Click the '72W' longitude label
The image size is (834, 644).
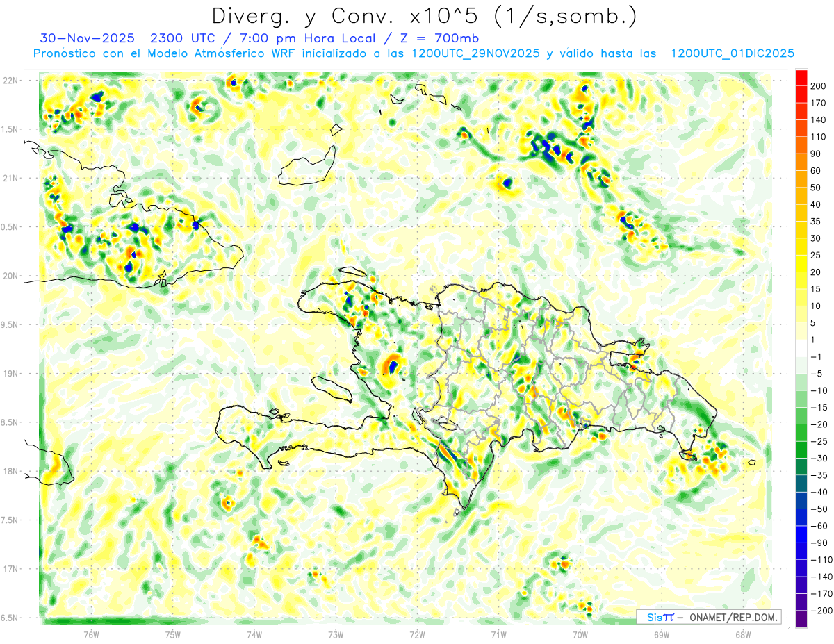click(417, 634)
